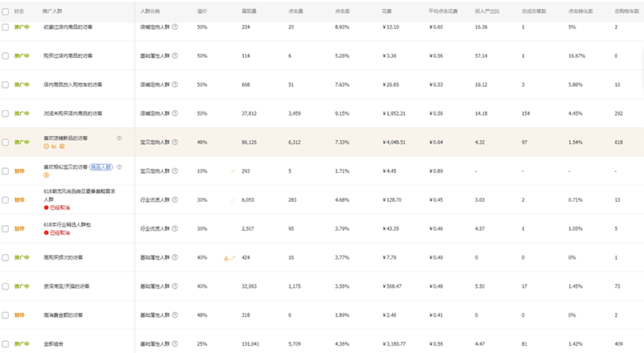The image size is (644, 353).
Task: Check the box for 购买过店内商品的访客
Action: [6, 55]
